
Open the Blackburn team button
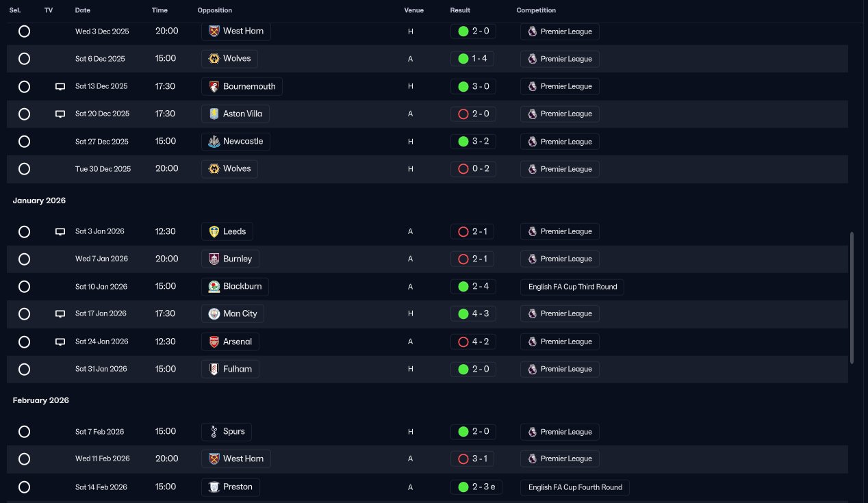(235, 287)
